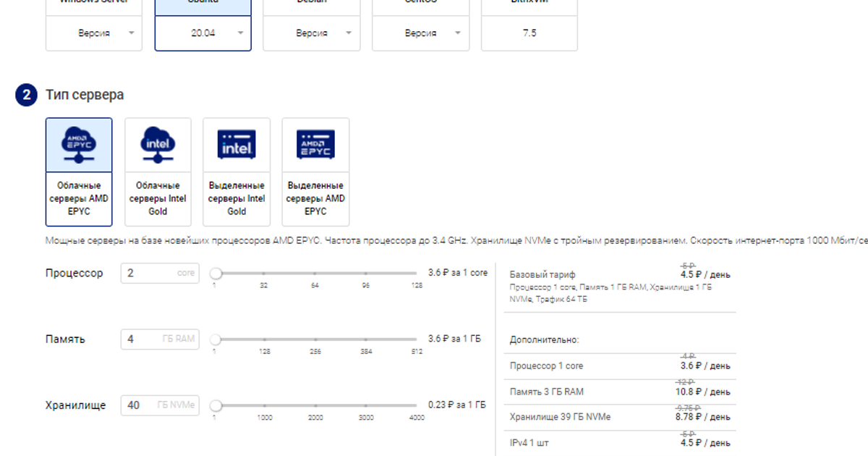Click the "3.6 ₽ за 1 ГБ" memory price

454,338
